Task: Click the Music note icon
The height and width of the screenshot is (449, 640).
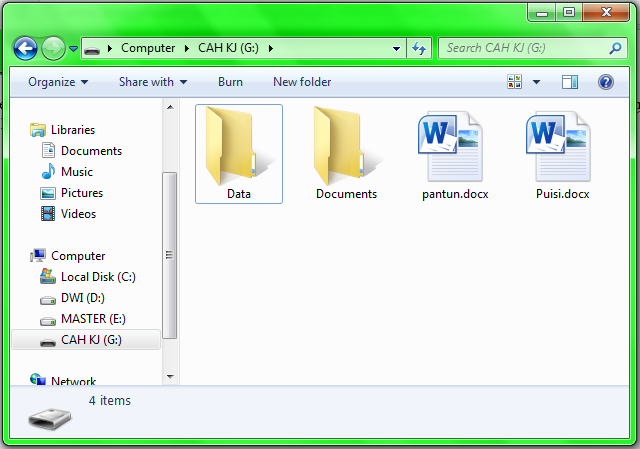Action: coord(48,171)
